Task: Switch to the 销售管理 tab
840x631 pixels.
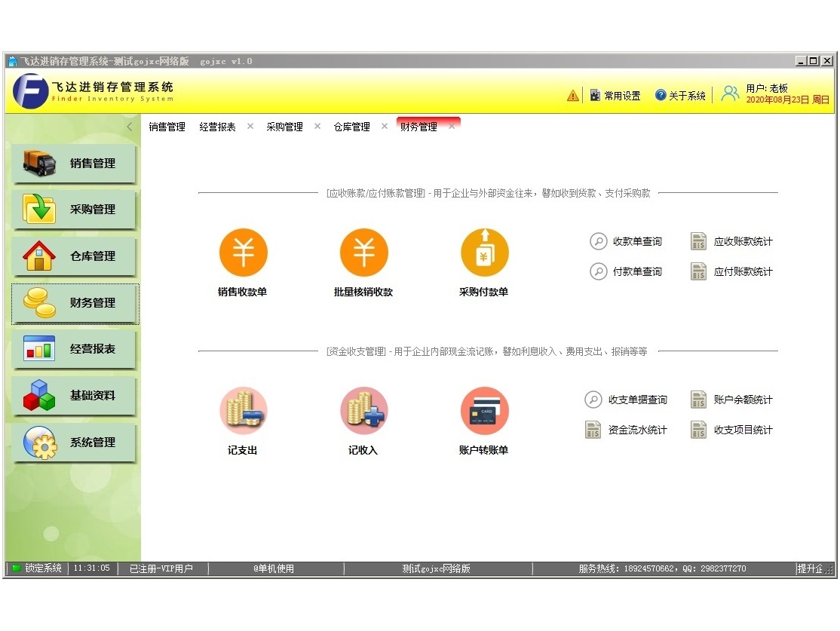Action: tap(167, 127)
